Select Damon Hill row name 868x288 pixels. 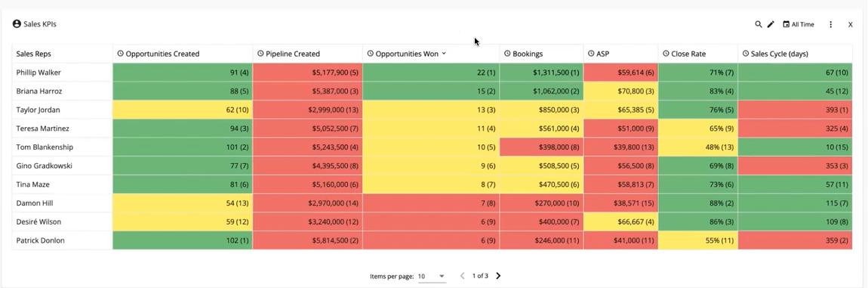[35, 203]
